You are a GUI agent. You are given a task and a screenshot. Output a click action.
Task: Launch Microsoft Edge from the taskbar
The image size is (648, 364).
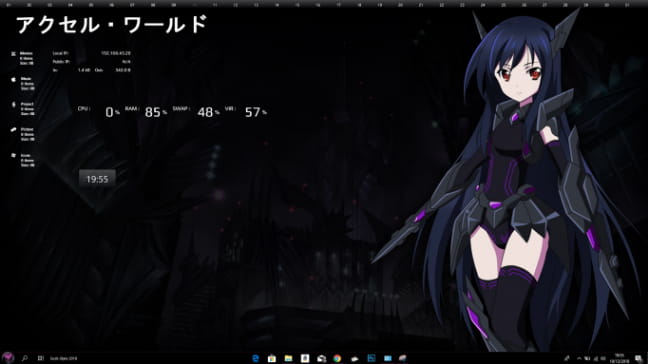(x=255, y=358)
